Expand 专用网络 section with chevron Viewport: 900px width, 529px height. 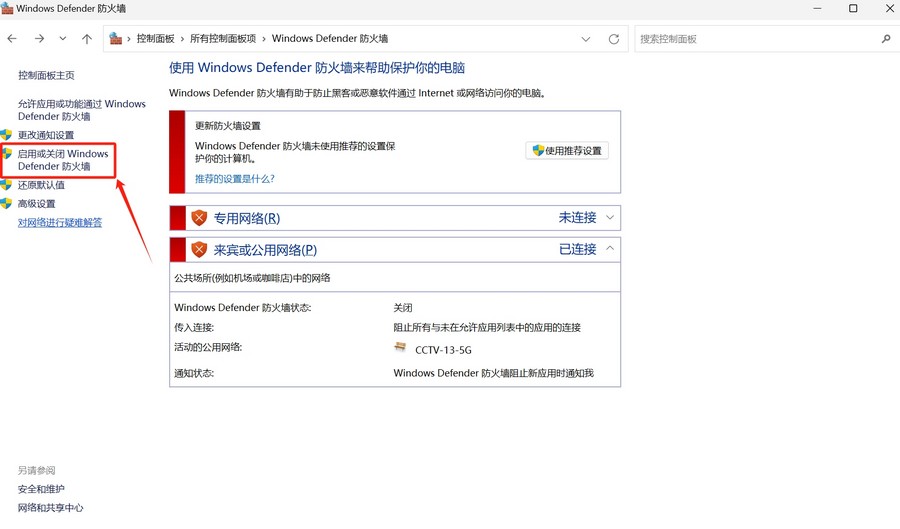[x=610, y=217]
